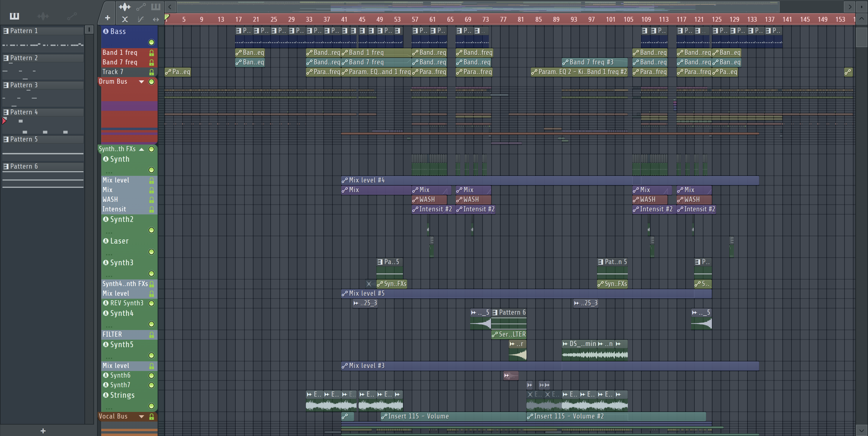Select the Mix level #3 automation clip
The image size is (868, 436).
coord(550,366)
